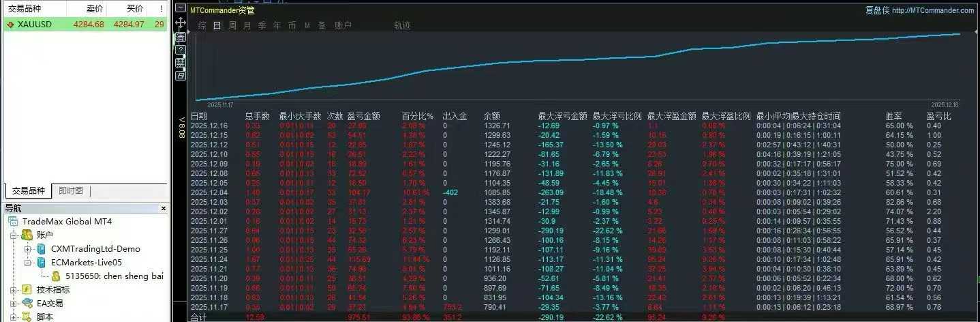The width and height of the screenshot is (980, 322).
Task: Click the move (four-arrow) panel icon
Action: 181,23
